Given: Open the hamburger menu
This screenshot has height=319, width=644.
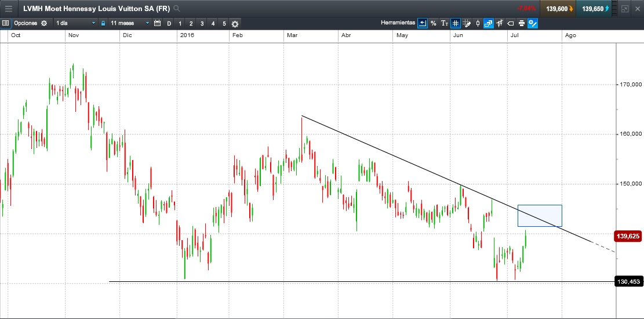Looking at the screenshot, I should (x=9, y=9).
